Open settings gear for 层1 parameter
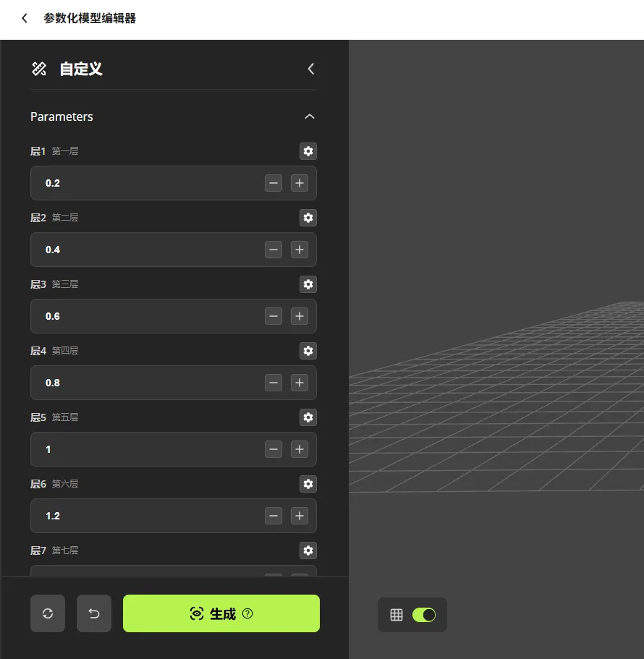 pyautogui.click(x=308, y=151)
